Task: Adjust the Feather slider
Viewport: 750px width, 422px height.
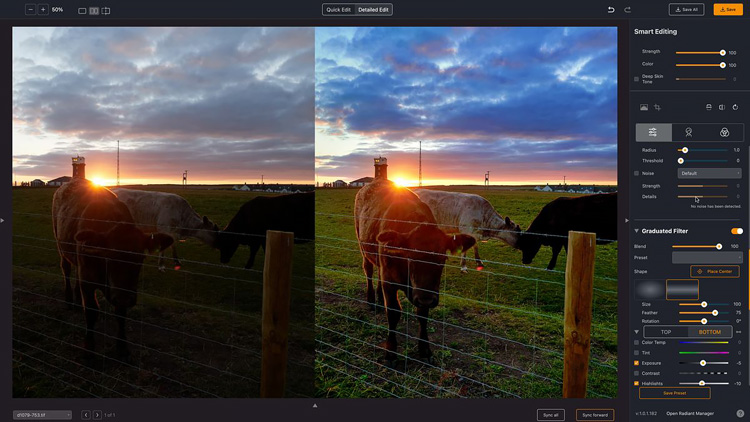Action: tap(704, 313)
